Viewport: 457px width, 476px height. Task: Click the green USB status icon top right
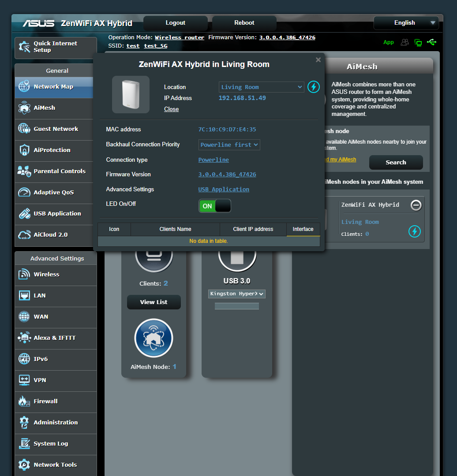pyautogui.click(x=432, y=42)
